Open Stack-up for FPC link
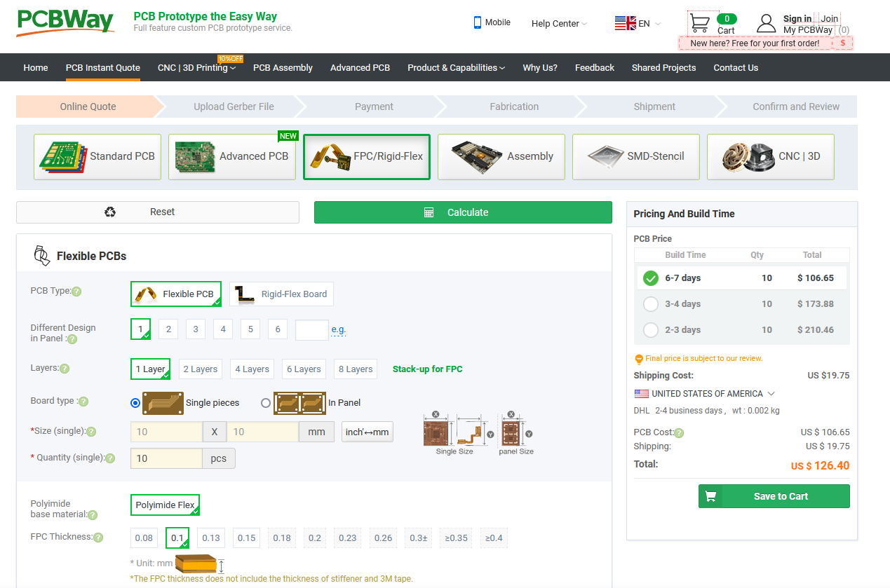 (x=427, y=369)
